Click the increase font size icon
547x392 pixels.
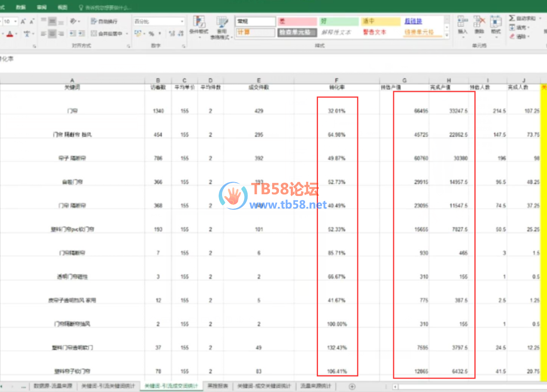pos(23,21)
